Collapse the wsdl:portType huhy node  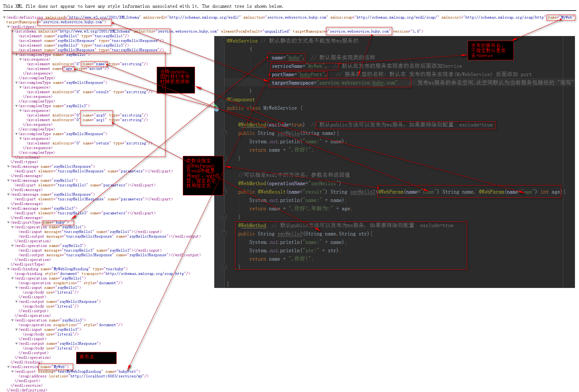8,222
